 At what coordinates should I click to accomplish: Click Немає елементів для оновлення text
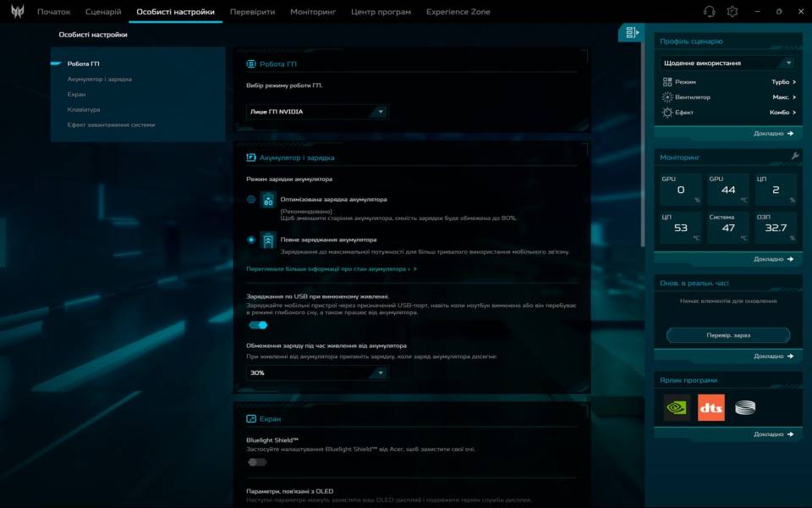coord(728,301)
